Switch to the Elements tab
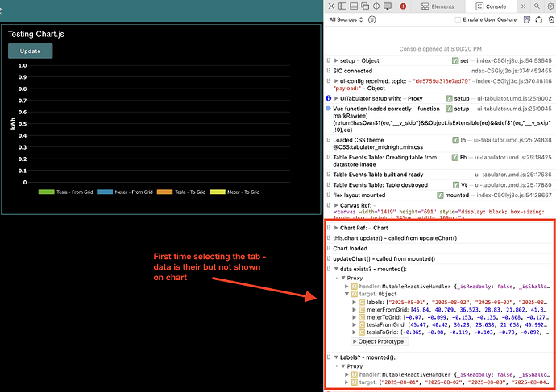Screen dimensions: 556x392 pos(438,6)
